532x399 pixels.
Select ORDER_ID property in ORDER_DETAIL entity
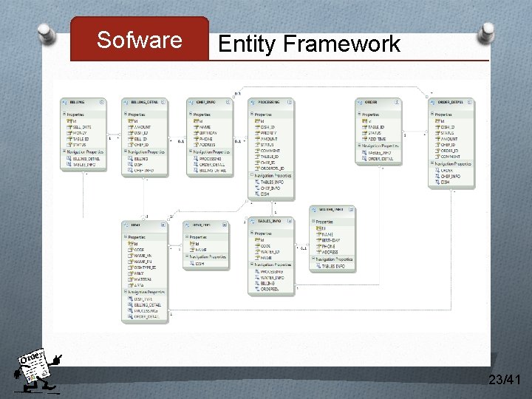(x=449, y=151)
